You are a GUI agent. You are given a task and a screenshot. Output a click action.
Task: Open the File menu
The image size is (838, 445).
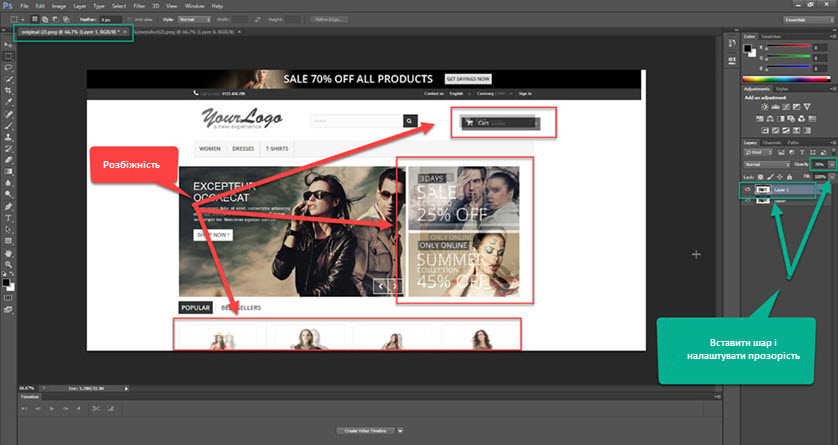point(24,6)
